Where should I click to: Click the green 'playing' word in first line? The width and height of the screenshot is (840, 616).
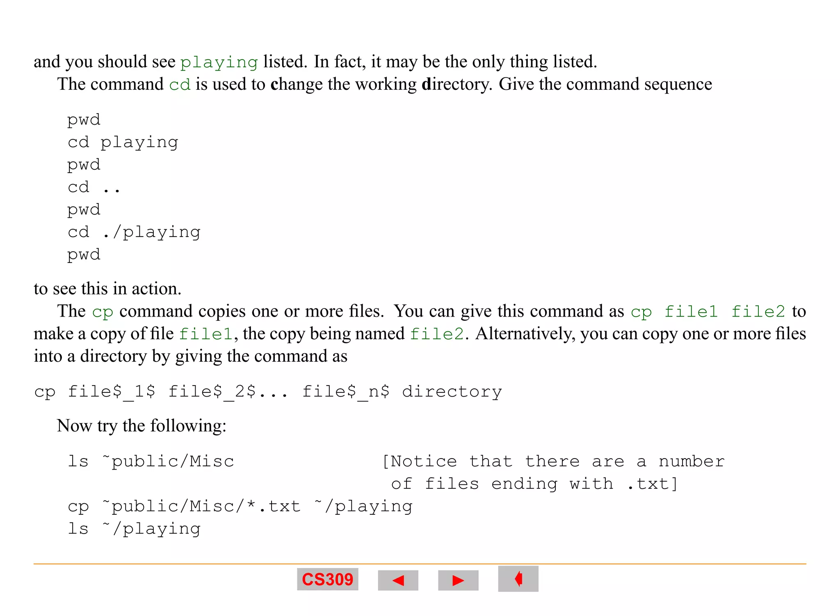219,62
